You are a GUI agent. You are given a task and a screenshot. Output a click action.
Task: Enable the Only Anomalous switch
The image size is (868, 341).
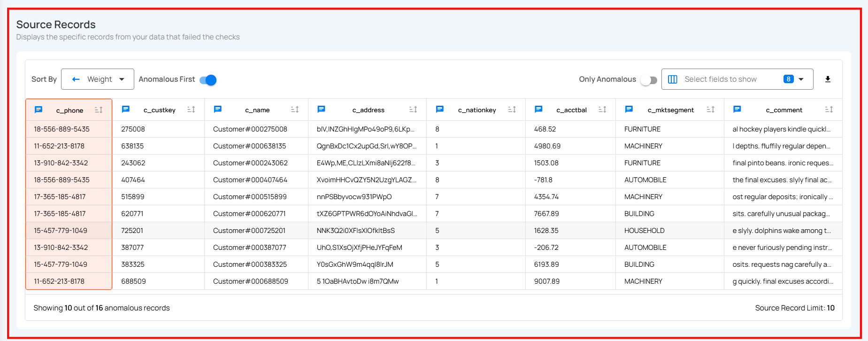[x=648, y=80]
